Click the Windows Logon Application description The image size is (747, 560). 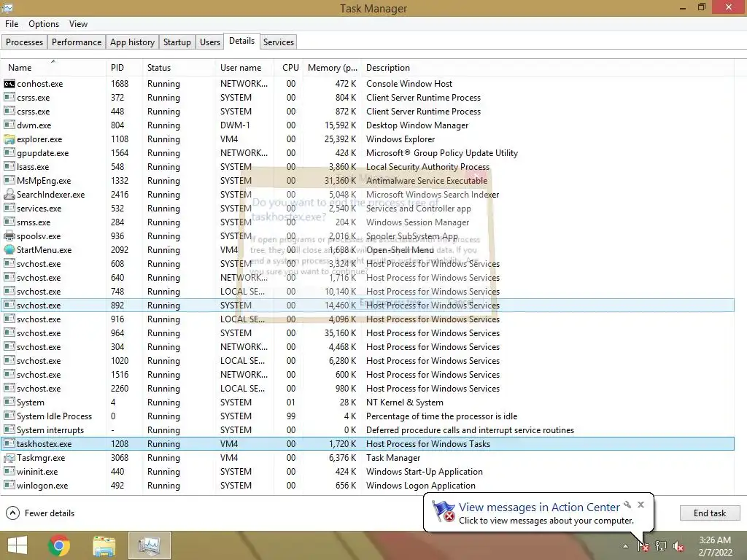coord(421,486)
